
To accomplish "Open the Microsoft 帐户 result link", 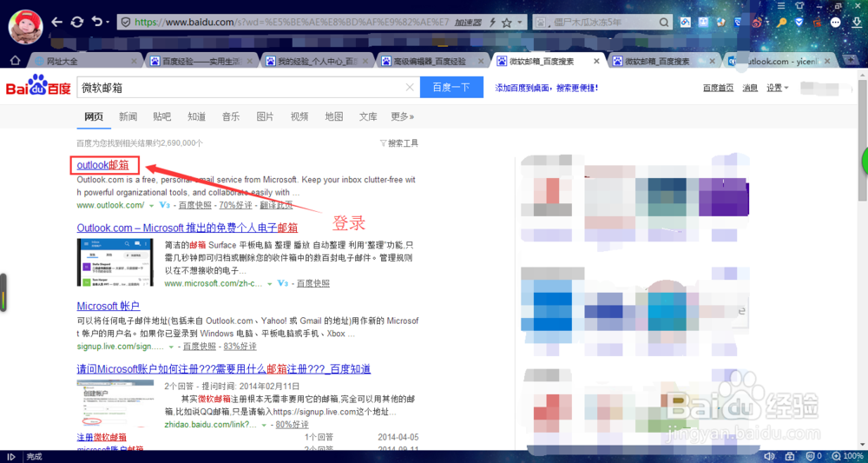I will (108, 306).
